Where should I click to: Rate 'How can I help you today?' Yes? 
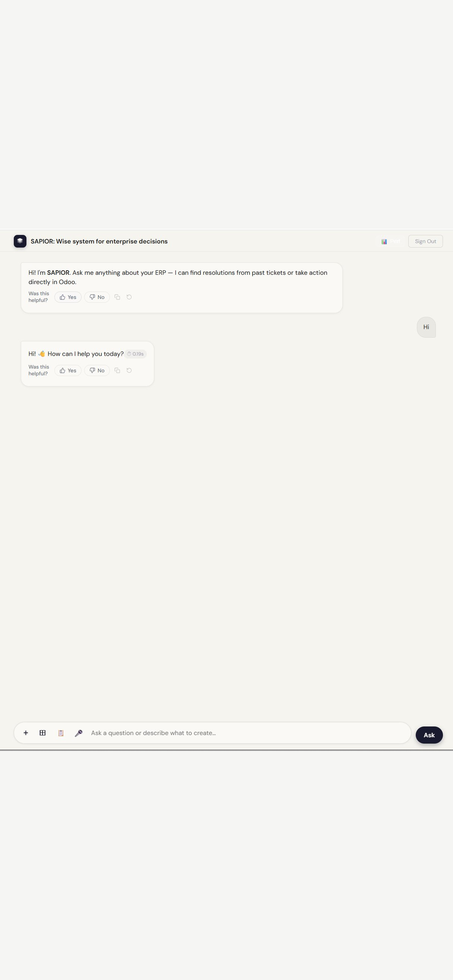coord(68,370)
